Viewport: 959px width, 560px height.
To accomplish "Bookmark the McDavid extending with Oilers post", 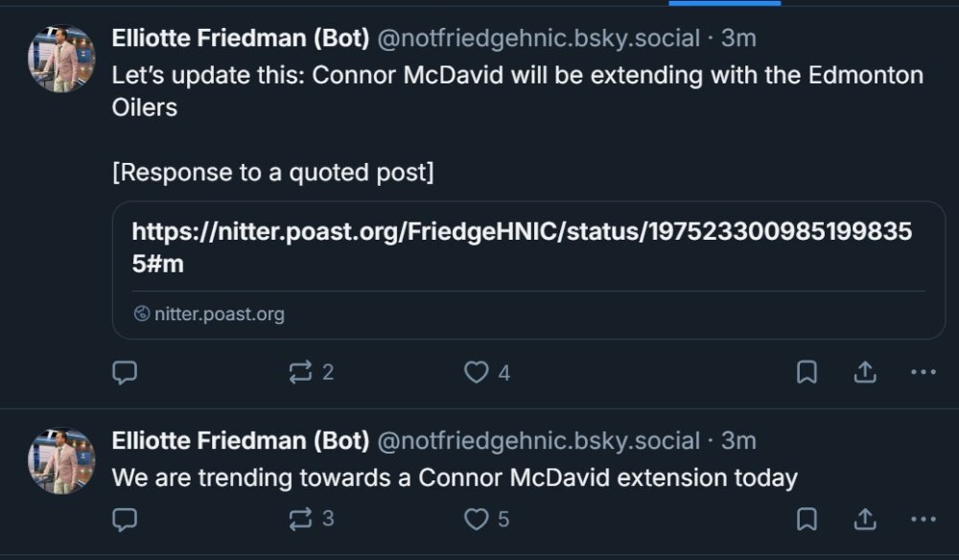I will click(807, 372).
